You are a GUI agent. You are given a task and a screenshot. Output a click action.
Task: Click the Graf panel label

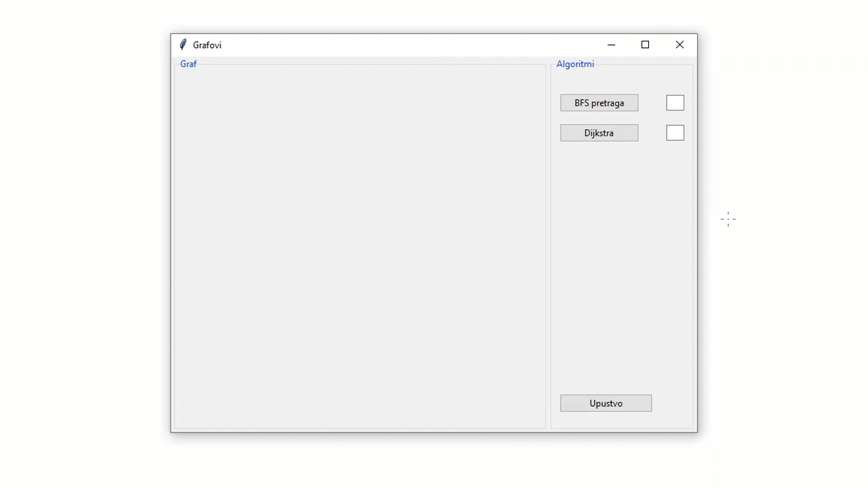[189, 64]
